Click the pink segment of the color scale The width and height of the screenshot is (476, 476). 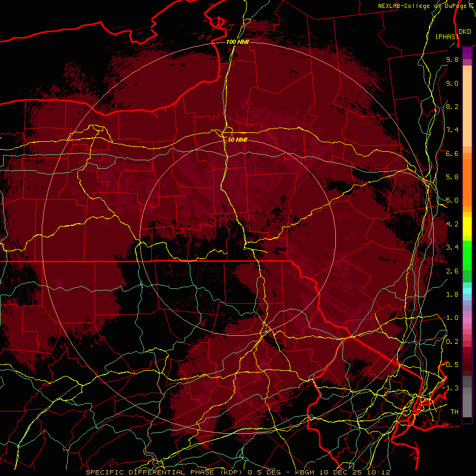coord(467,320)
